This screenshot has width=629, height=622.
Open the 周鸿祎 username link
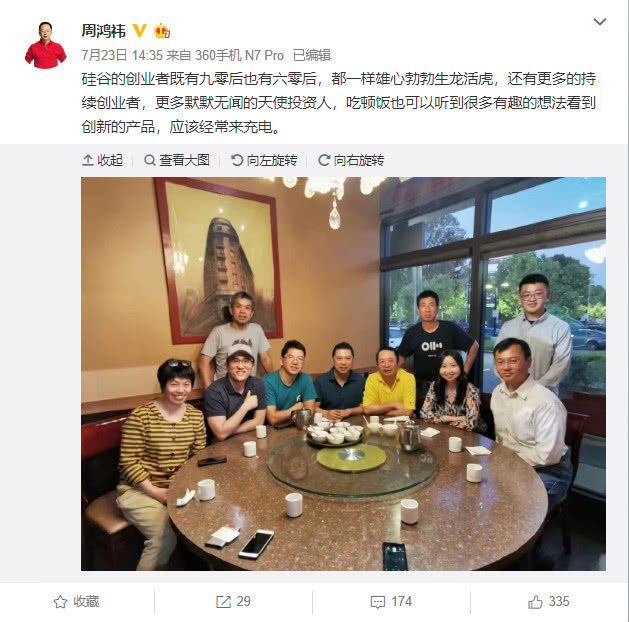pyautogui.click(x=103, y=31)
